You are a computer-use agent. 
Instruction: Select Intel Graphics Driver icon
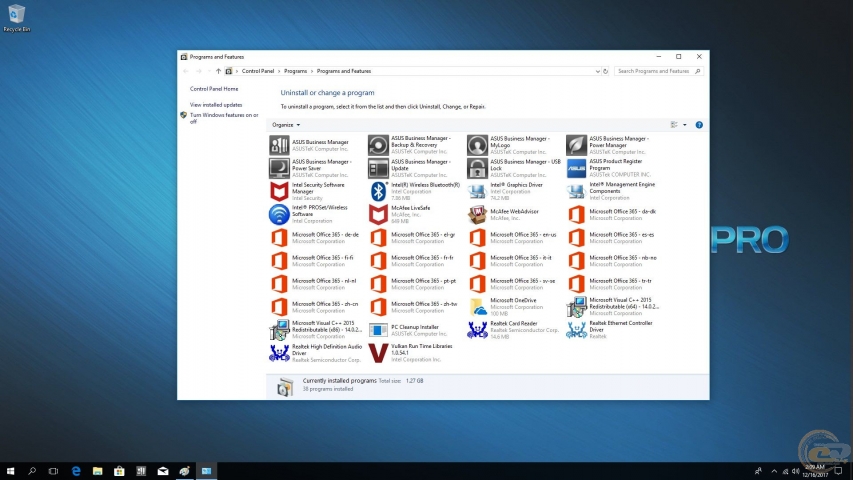click(477, 192)
